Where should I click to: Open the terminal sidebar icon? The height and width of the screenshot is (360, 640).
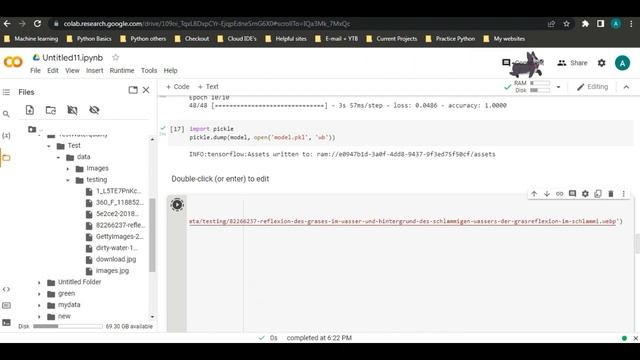(x=6, y=322)
